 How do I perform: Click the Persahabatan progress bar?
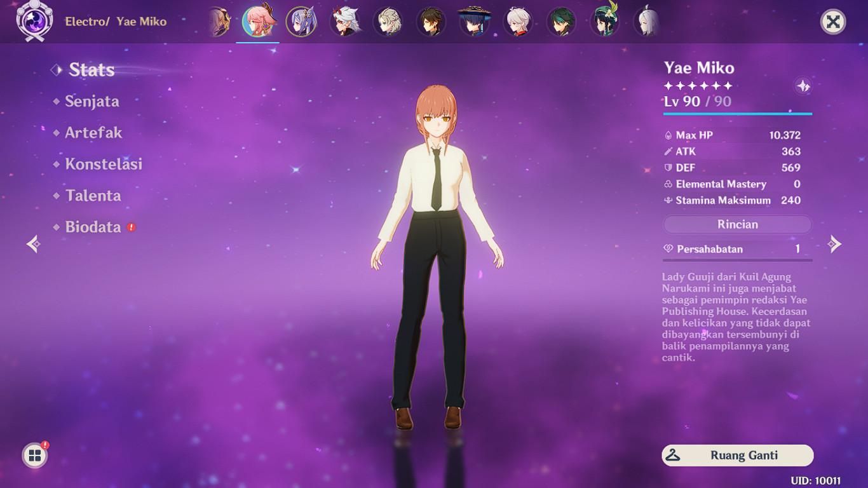pyautogui.click(x=738, y=260)
